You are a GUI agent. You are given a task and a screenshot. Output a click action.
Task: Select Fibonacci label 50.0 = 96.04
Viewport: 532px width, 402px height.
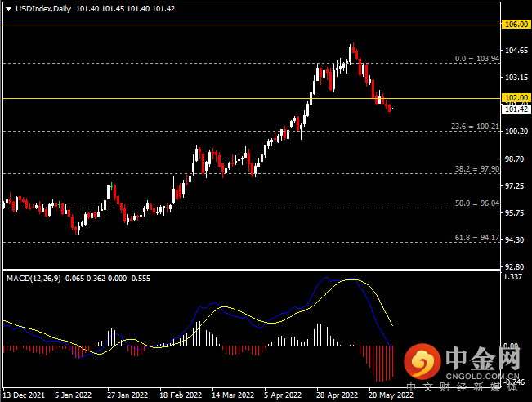[x=477, y=203]
